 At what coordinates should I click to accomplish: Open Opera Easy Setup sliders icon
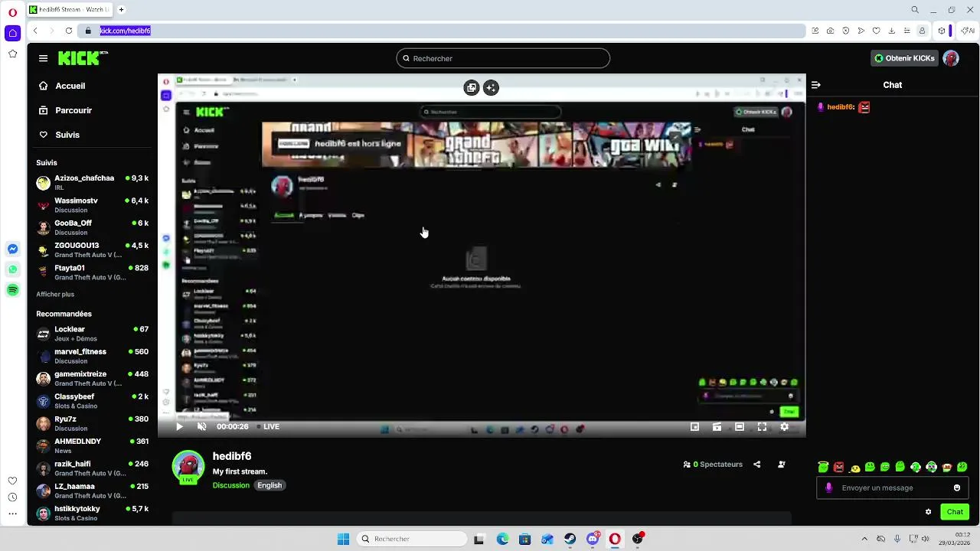point(907,31)
